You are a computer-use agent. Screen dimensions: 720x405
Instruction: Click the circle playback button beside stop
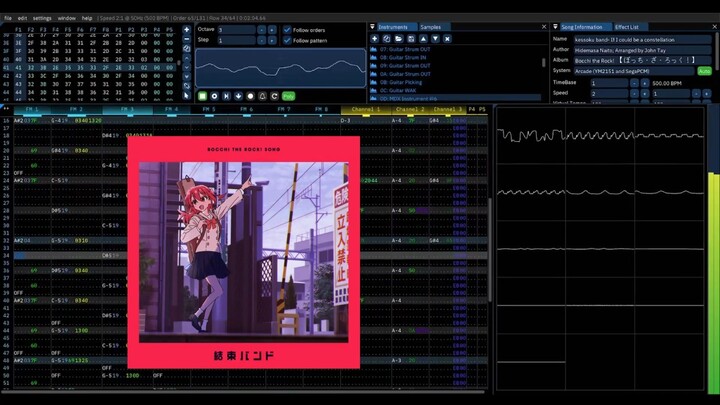[x=214, y=96]
